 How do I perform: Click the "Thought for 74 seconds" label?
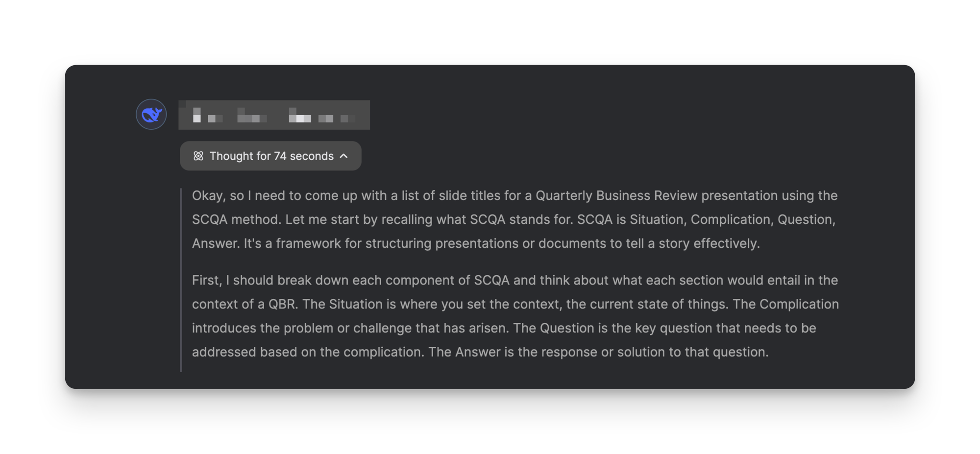271,156
